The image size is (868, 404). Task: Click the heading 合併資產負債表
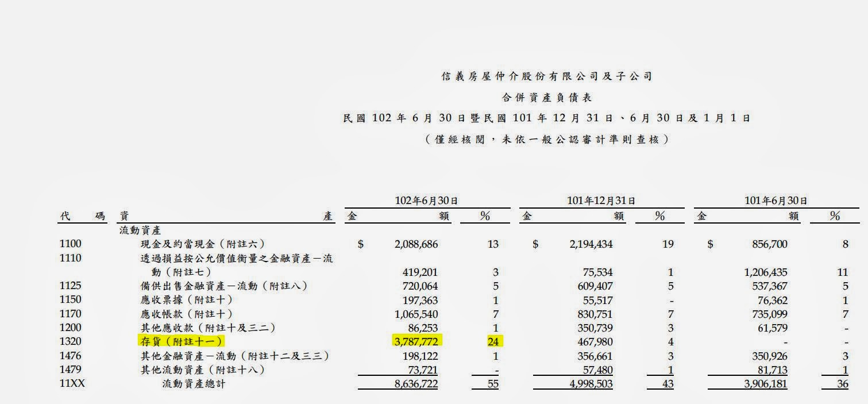546,97
